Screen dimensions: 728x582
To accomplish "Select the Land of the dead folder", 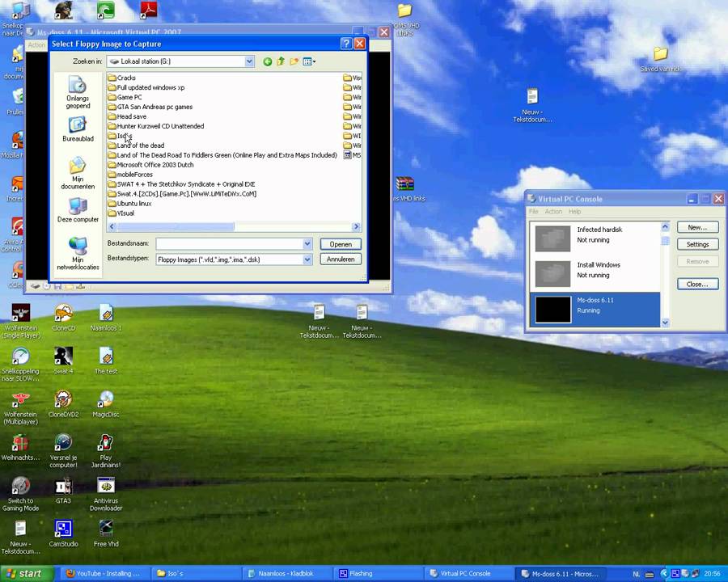I will (136, 145).
